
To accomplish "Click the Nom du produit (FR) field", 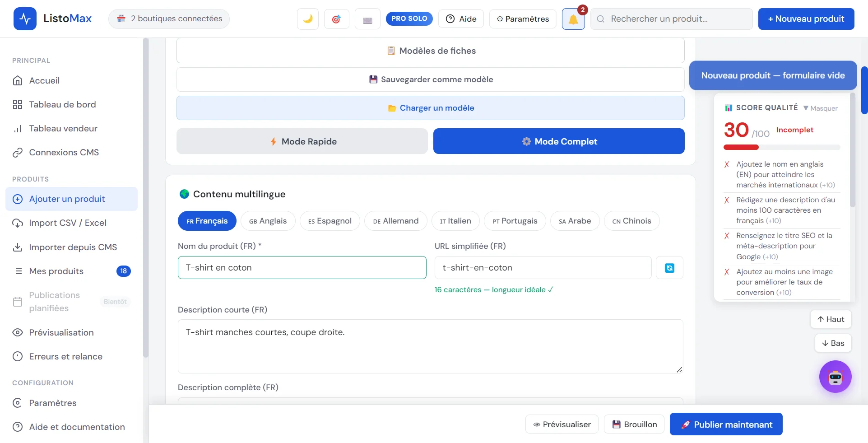I will (x=302, y=267).
